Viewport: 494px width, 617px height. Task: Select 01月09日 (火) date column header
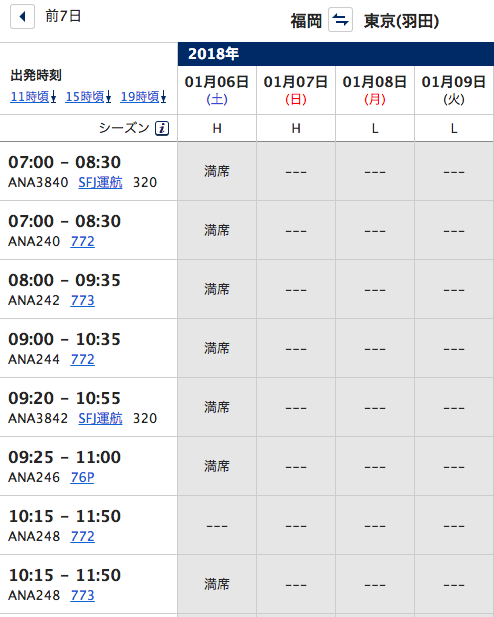pos(454,90)
